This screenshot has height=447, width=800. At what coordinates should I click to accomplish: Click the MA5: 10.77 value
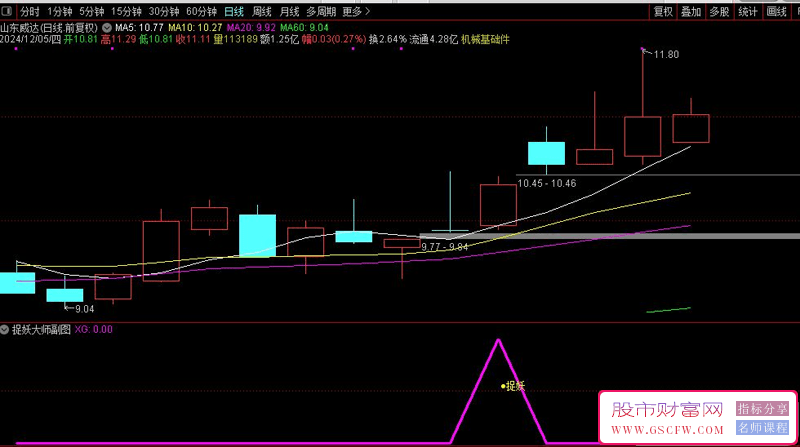(139, 28)
